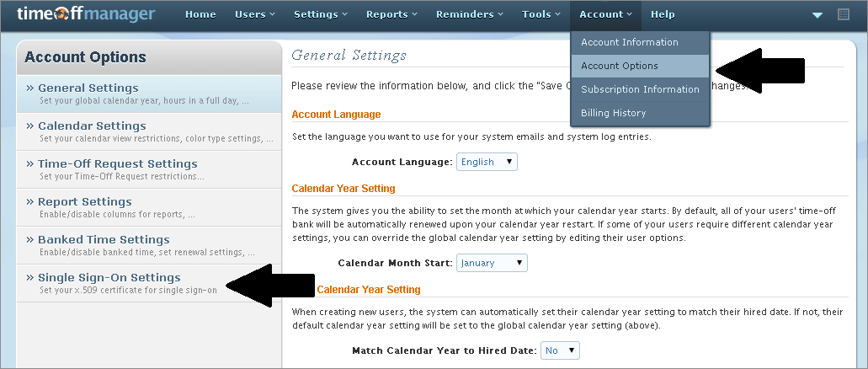Open the Settings menu
Image resolution: width=868 pixels, height=369 pixels.
(321, 15)
